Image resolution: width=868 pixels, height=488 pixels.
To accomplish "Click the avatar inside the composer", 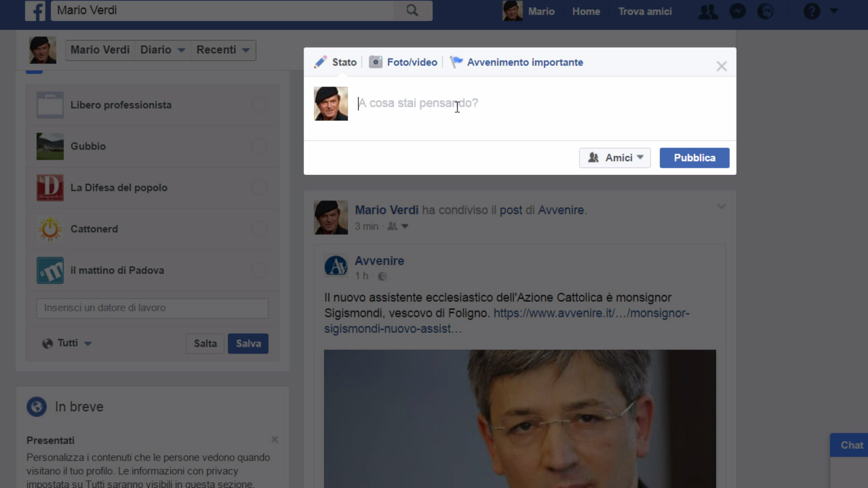I will click(331, 103).
